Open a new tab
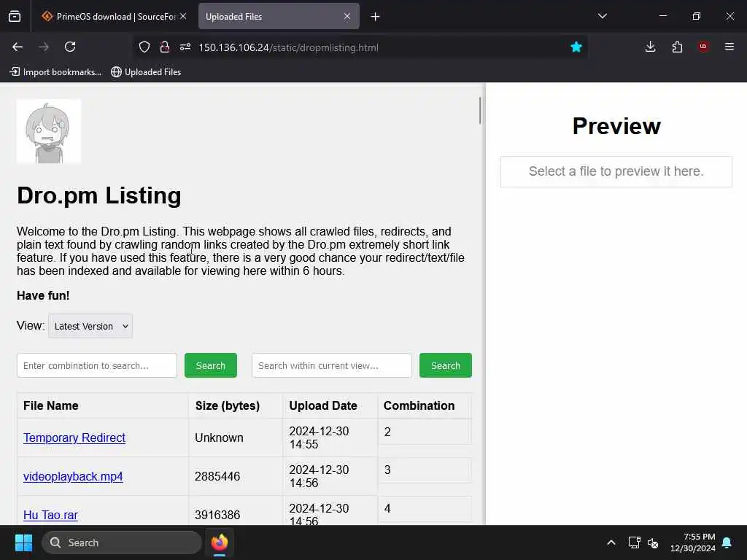 (x=376, y=17)
